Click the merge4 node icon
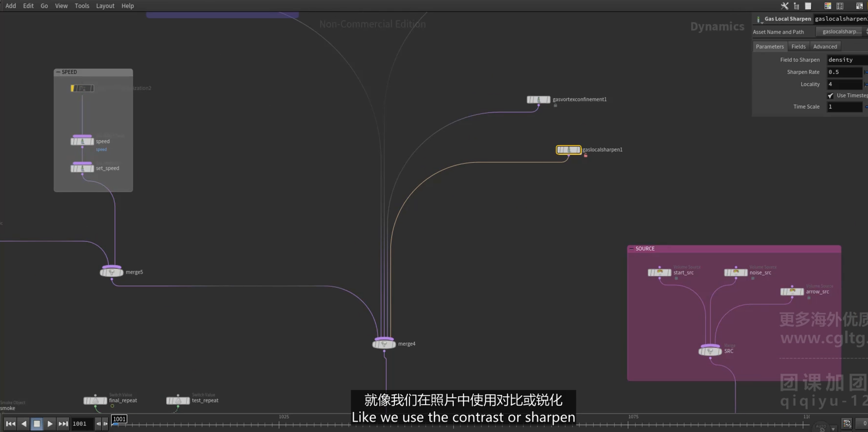 384,344
